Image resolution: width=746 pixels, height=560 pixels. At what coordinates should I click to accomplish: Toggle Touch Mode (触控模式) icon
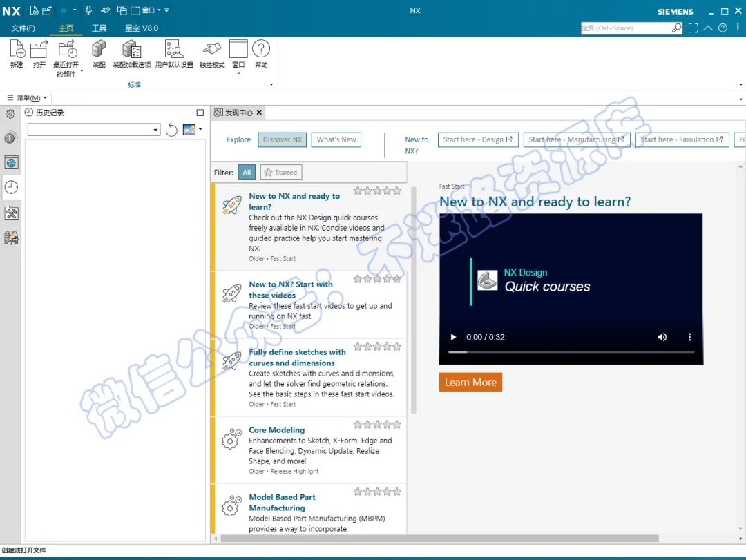[212, 49]
